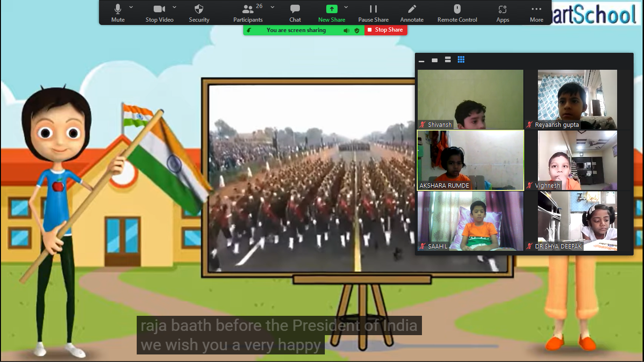Image resolution: width=644 pixels, height=362 pixels.
Task: Open the Participants panel
Action: coord(248,13)
